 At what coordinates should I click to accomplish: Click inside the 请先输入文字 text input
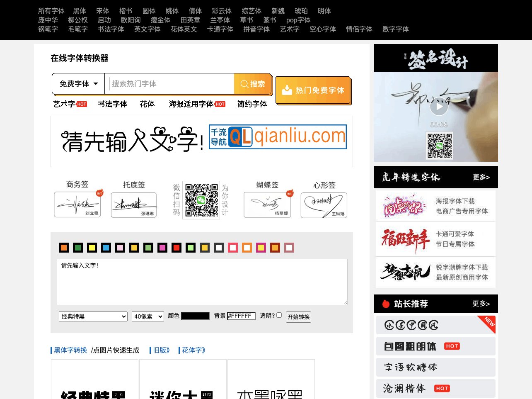(202, 282)
